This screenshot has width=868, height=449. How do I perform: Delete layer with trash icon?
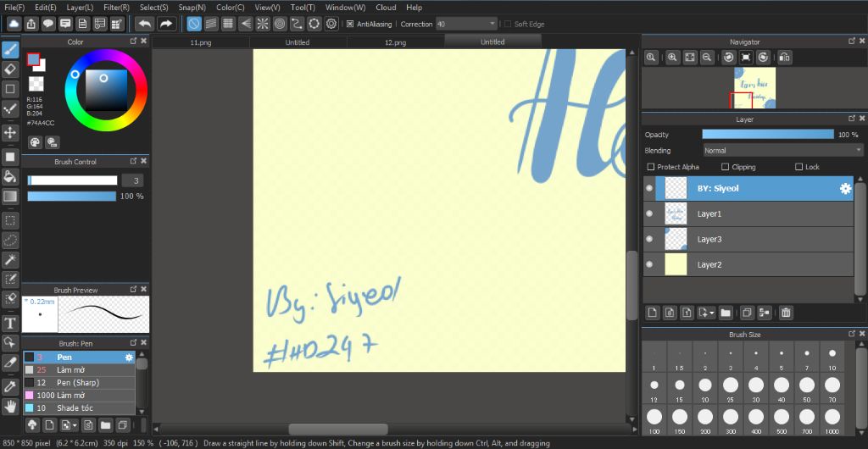pos(785,313)
